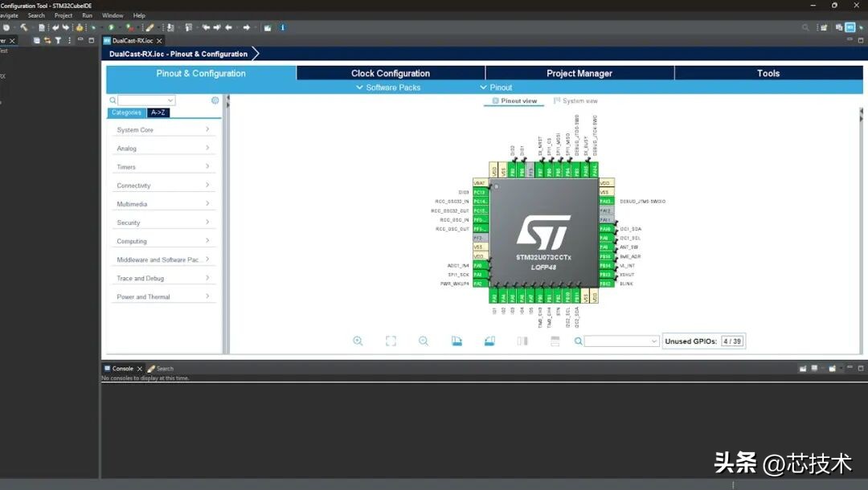This screenshot has width=868, height=490.
Task: Select the Pinout & Configuration tab
Action: (201, 73)
